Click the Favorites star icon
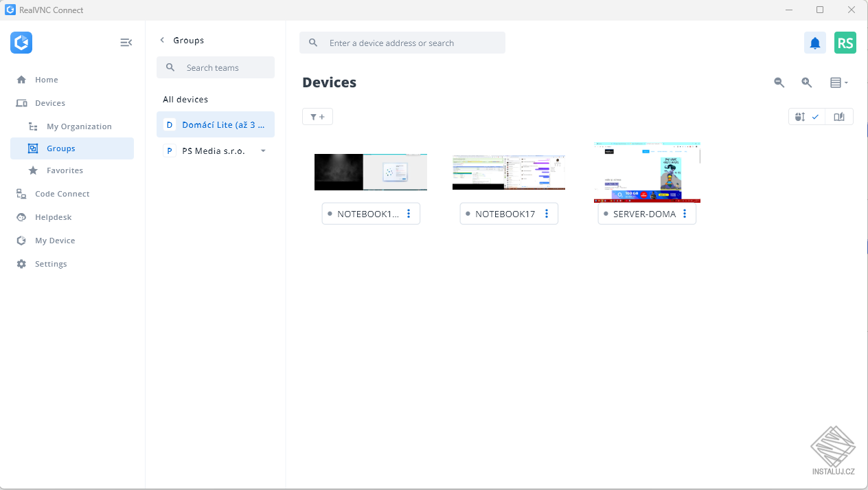This screenshot has height=490, width=868. pos(33,170)
